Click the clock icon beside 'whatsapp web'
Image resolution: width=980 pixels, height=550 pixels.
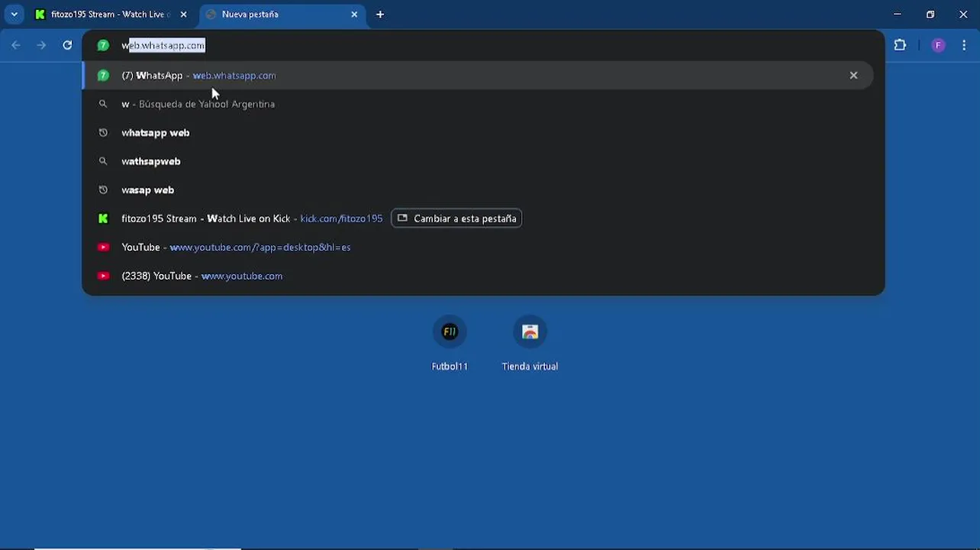[103, 133]
